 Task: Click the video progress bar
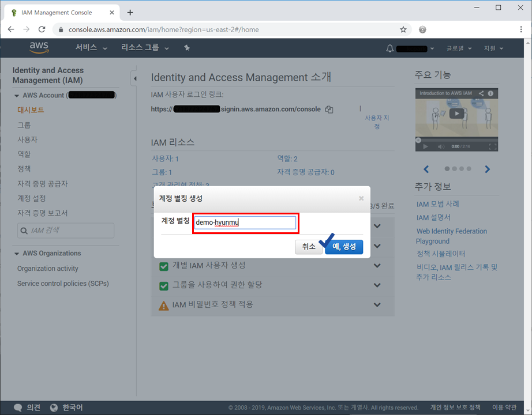point(456,139)
